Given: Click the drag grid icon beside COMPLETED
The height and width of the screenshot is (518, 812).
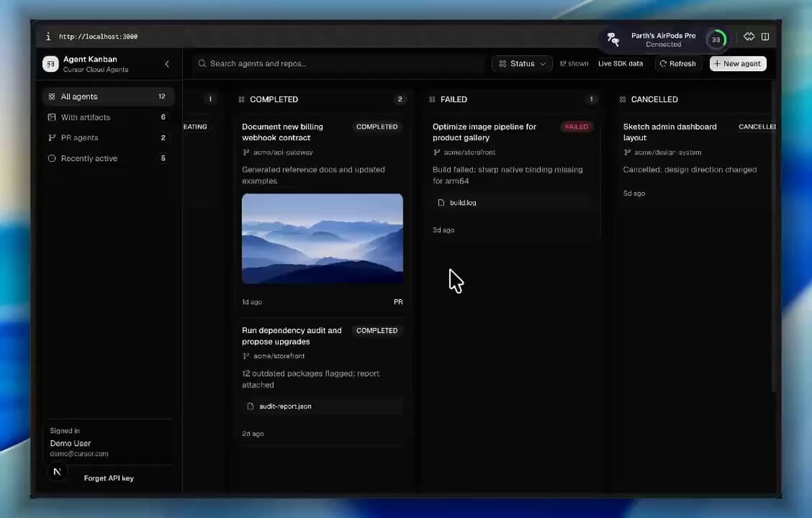Looking at the screenshot, I should [242, 100].
